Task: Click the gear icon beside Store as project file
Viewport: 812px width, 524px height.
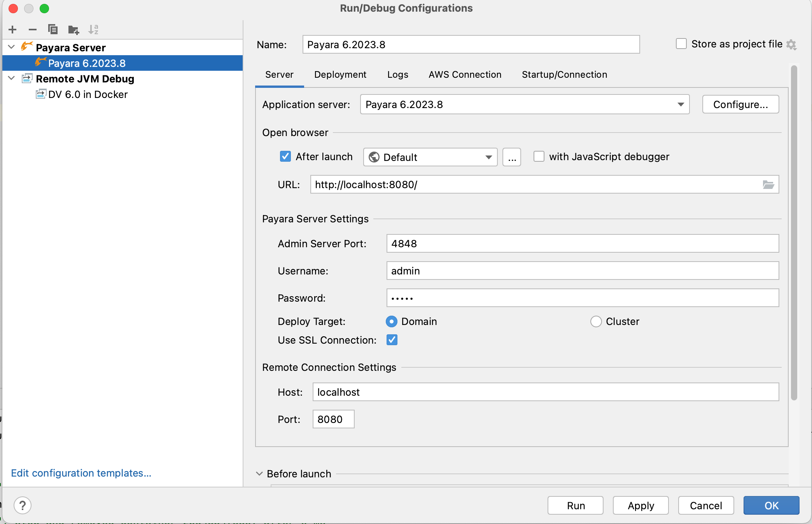Action: [791, 44]
